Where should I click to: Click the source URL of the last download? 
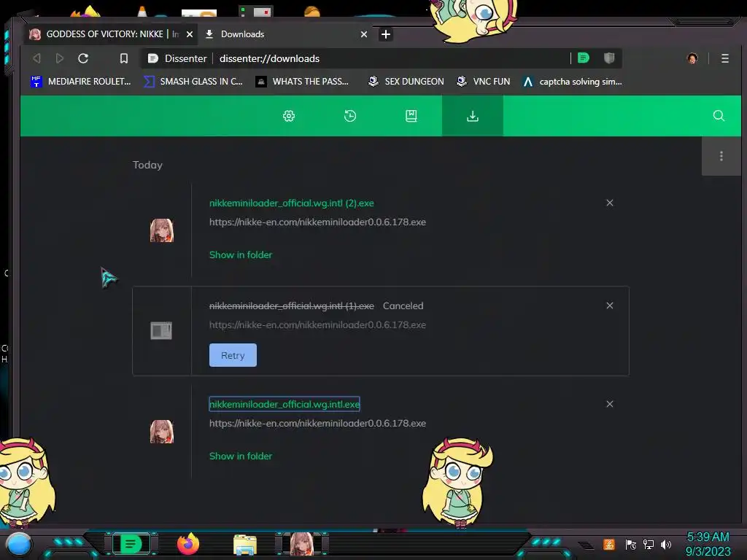(318, 424)
